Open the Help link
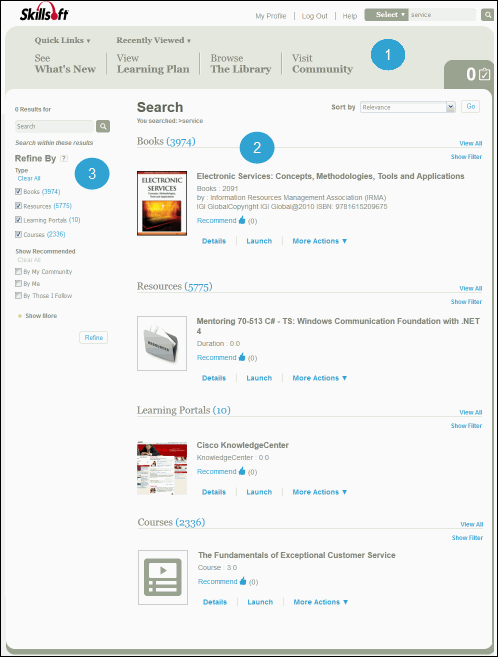 click(x=350, y=16)
